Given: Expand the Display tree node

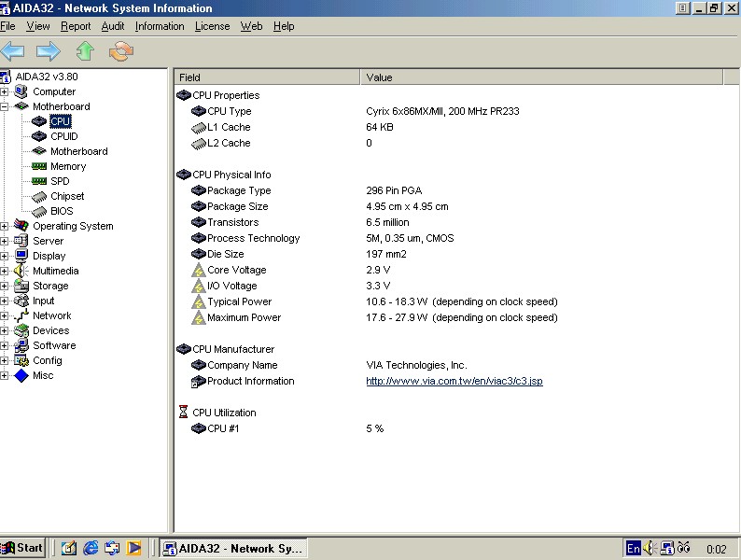Looking at the screenshot, I should (5, 256).
